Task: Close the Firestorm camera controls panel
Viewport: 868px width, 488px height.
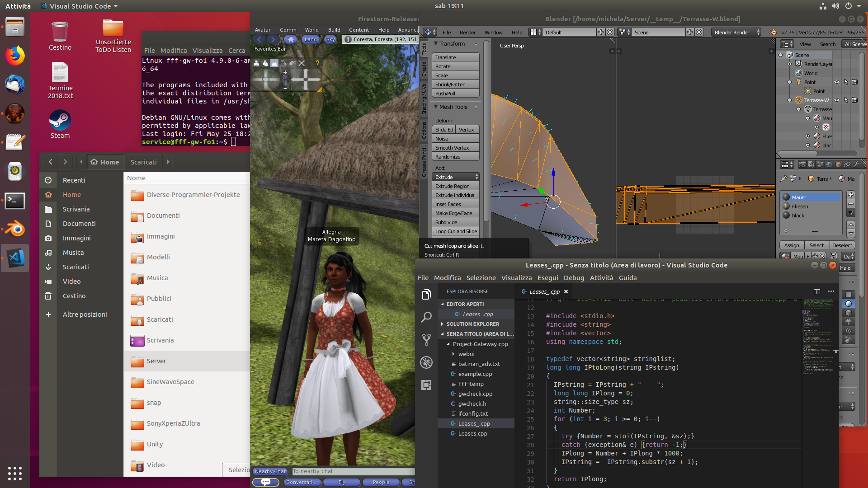Action: tap(302, 63)
